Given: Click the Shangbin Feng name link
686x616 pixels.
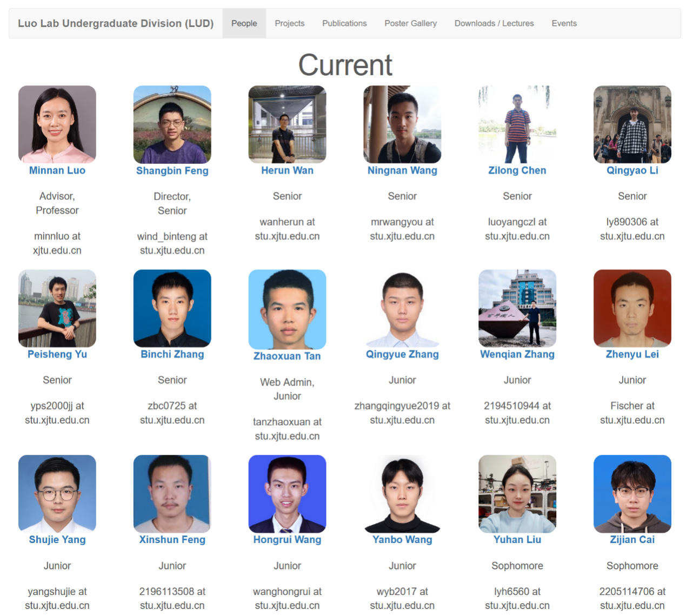Looking at the screenshot, I should click(172, 171).
